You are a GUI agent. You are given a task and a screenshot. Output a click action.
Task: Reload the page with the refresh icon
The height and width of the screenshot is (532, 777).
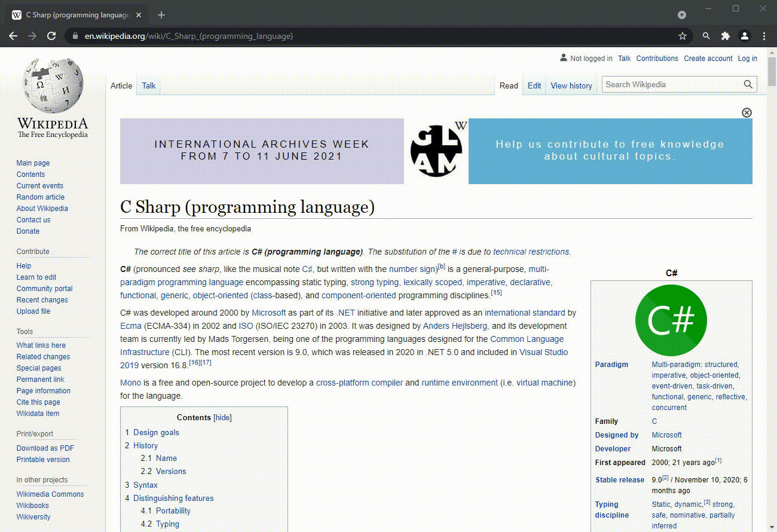(51, 36)
